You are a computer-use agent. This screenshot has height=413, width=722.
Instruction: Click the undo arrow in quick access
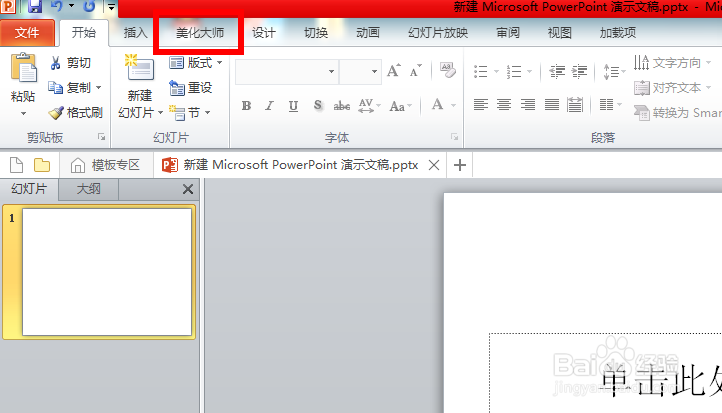[57, 6]
